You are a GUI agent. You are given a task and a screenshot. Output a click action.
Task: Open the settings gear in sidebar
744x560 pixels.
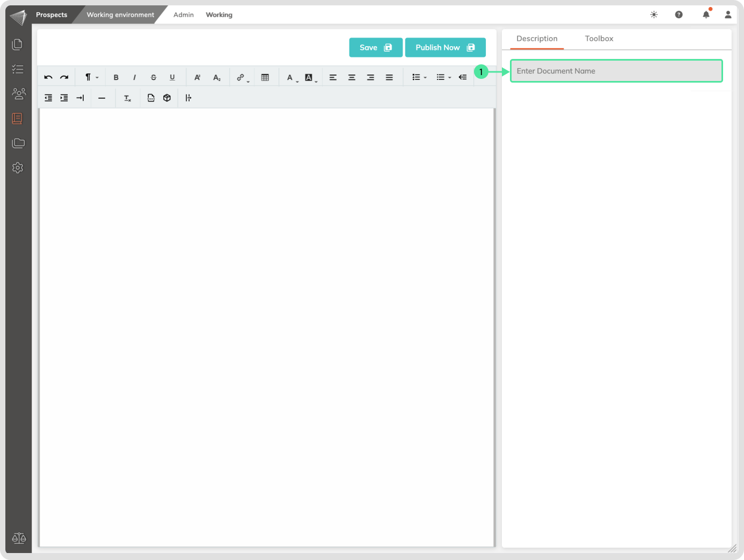[18, 168]
